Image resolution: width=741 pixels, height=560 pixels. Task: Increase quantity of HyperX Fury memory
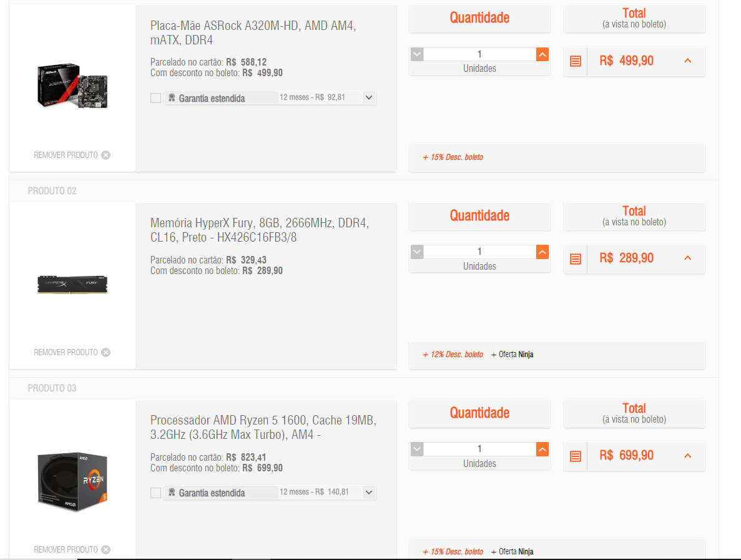pyautogui.click(x=542, y=252)
